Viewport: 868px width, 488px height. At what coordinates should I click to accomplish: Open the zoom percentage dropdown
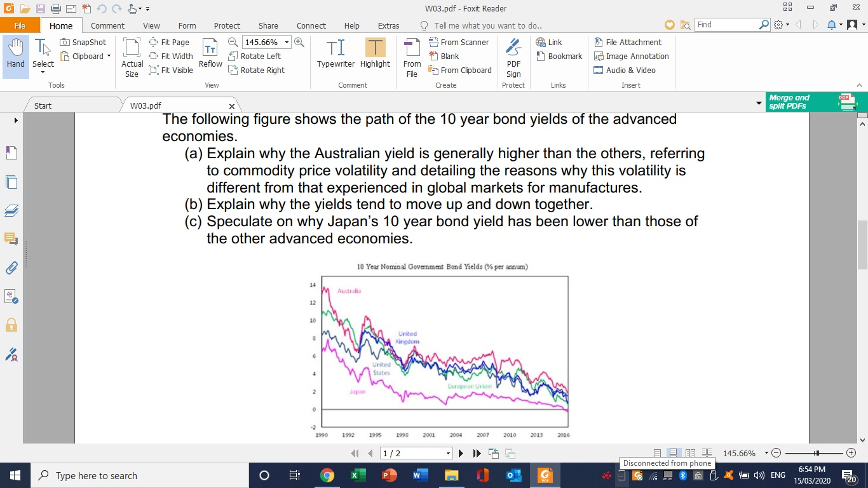[x=286, y=41]
